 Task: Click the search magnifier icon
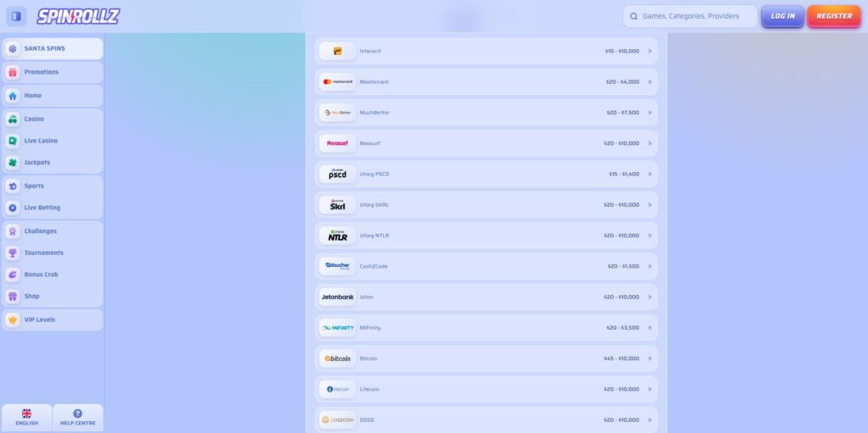(x=634, y=17)
